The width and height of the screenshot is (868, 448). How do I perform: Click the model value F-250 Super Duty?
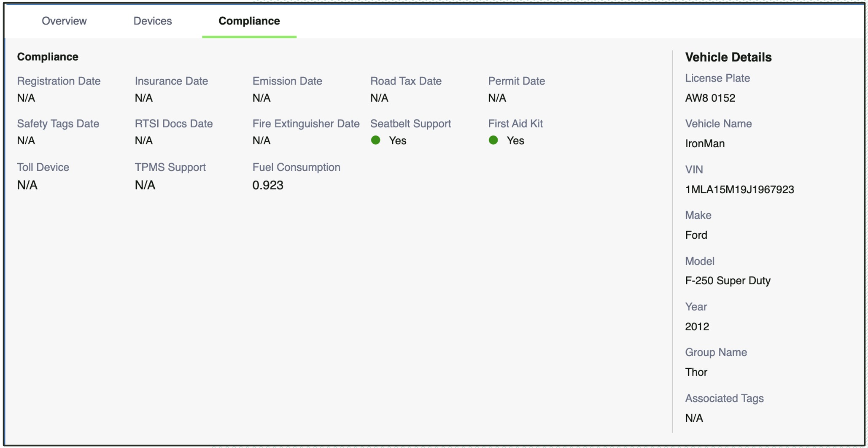click(728, 281)
